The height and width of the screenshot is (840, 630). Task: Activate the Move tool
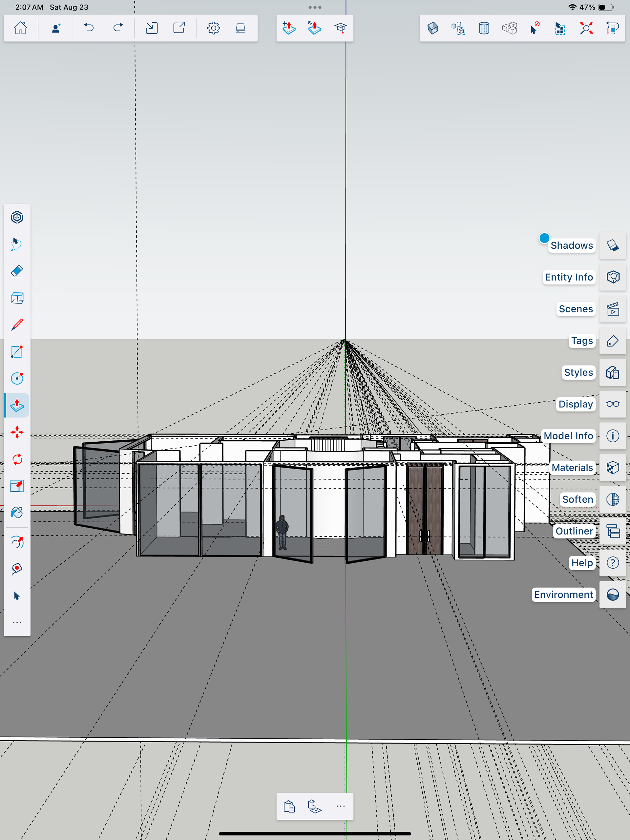[17, 432]
